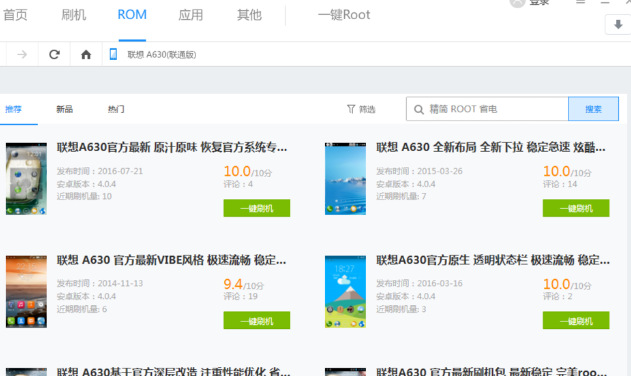Click 发布时间：2016-03-16 text
This screenshot has height=376, width=631.
tap(419, 283)
